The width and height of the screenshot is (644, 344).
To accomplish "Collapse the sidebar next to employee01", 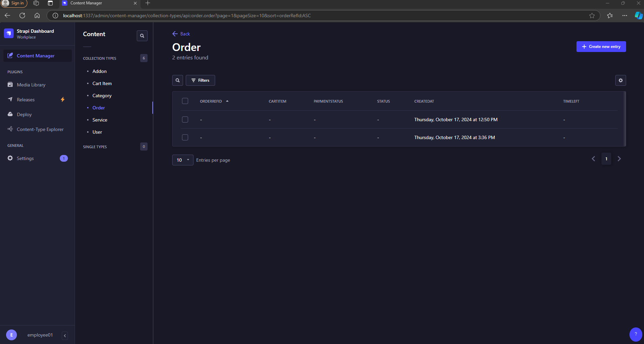I will 65,335.
